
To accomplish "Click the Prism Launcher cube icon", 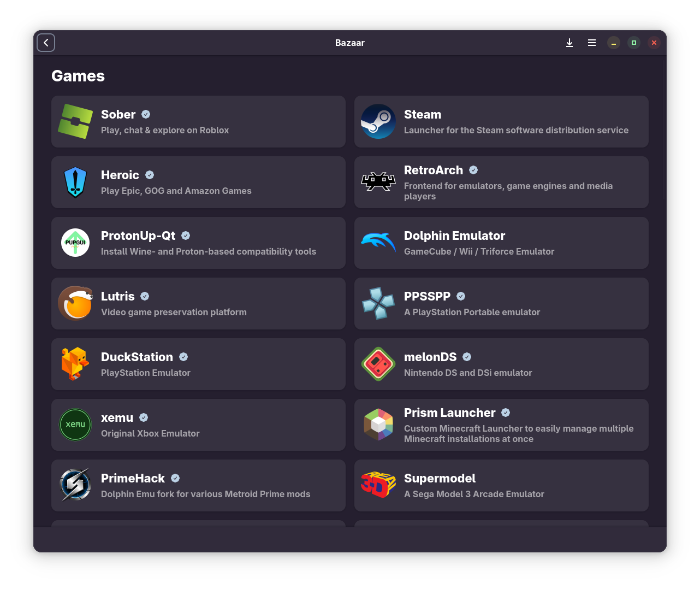I will [x=378, y=425].
